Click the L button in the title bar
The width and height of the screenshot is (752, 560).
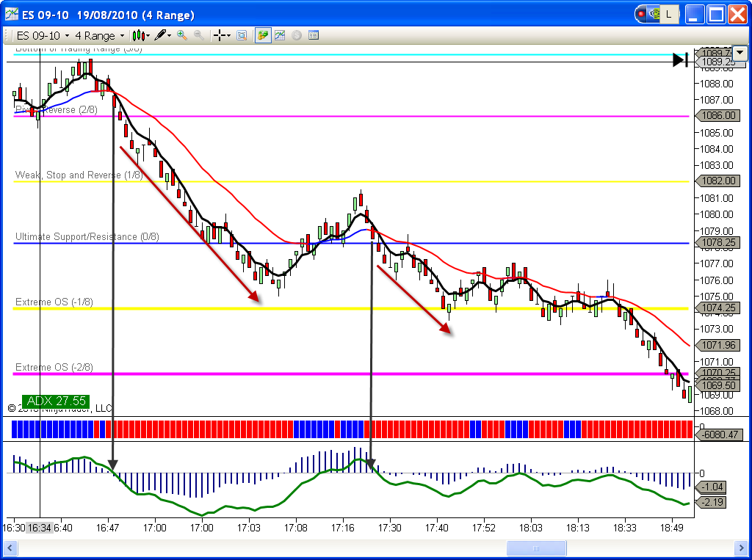coord(669,15)
